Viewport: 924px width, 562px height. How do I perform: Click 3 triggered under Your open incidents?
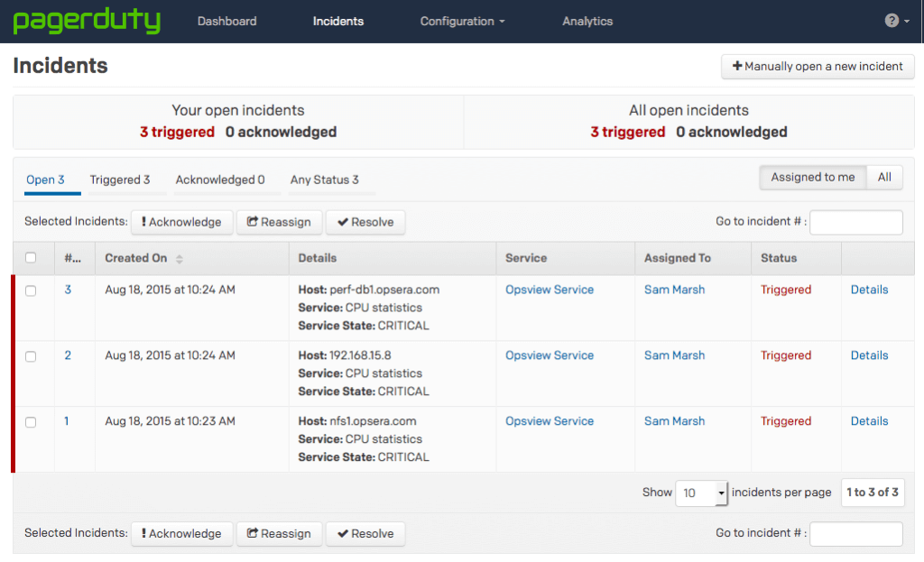coord(177,132)
